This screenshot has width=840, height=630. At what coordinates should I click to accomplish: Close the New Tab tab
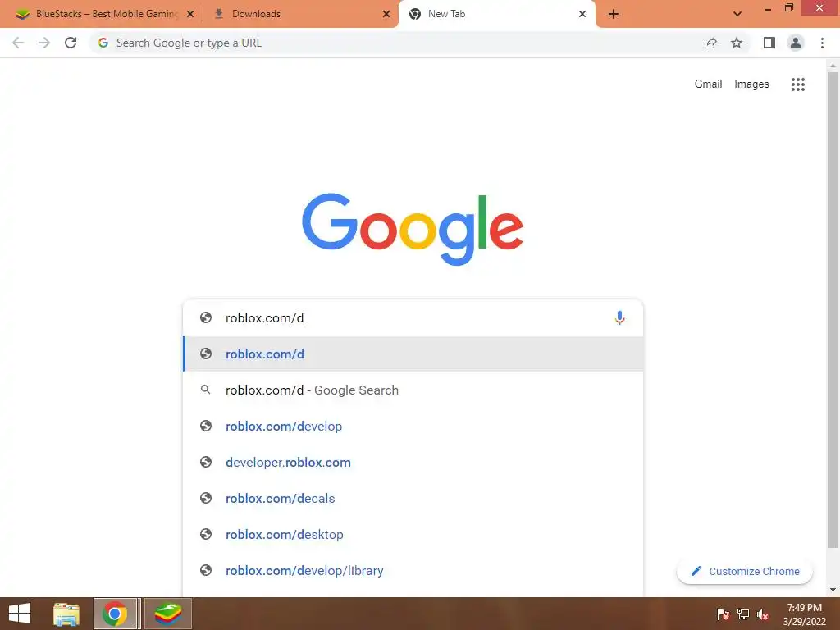click(x=582, y=14)
